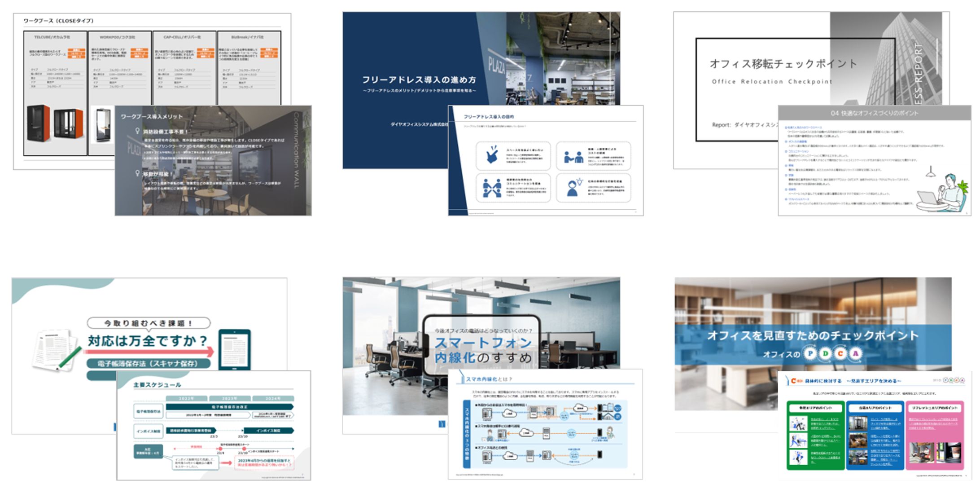Click the pink リフレッシュエリアのポイント panel

pyautogui.click(x=935, y=435)
